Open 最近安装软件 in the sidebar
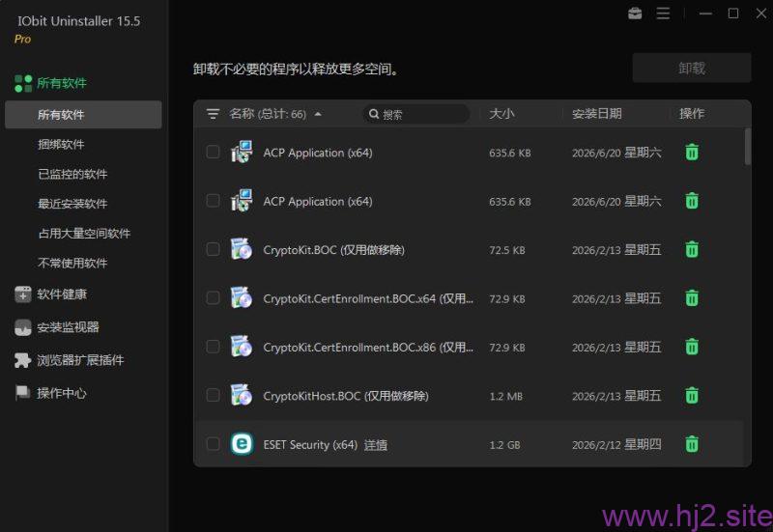This screenshot has height=532, width=773. click(x=72, y=204)
